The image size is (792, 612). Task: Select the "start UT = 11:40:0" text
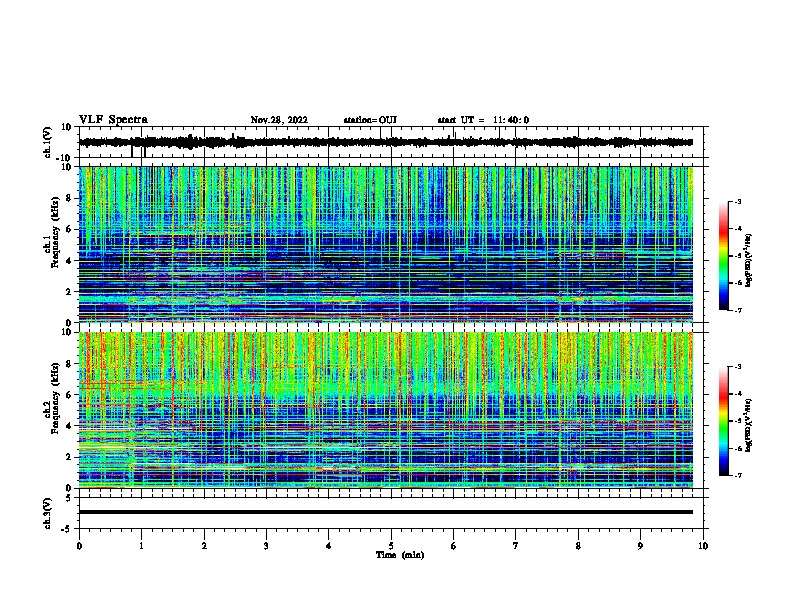point(483,120)
